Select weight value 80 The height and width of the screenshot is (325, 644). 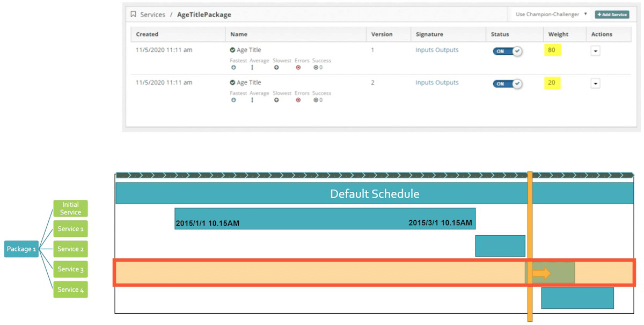(x=552, y=50)
